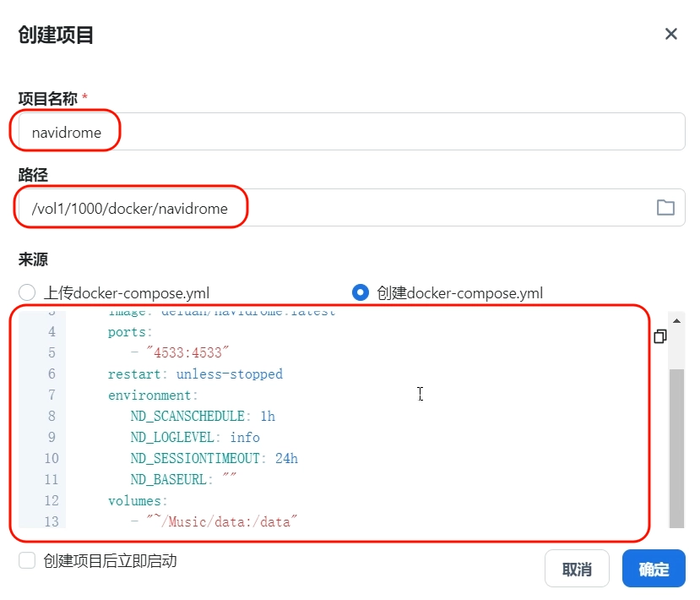The height and width of the screenshot is (600, 700).
Task: Open the folder browser for 路径
Action: [665, 208]
